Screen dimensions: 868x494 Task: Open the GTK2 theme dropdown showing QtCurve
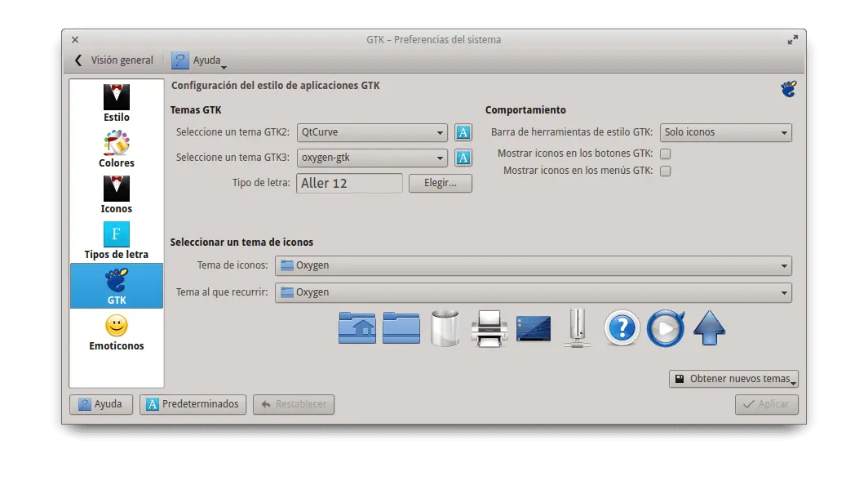(x=372, y=132)
